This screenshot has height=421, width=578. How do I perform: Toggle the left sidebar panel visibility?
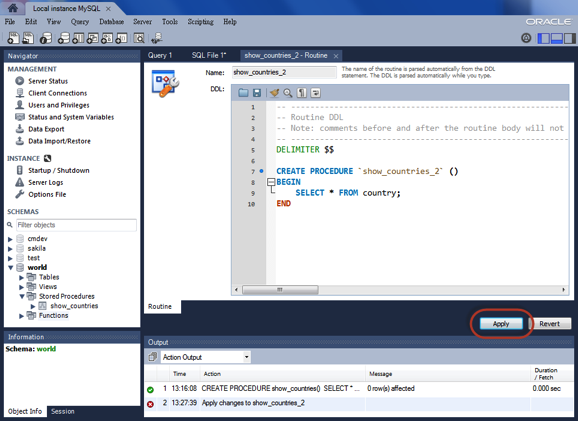tap(543, 38)
